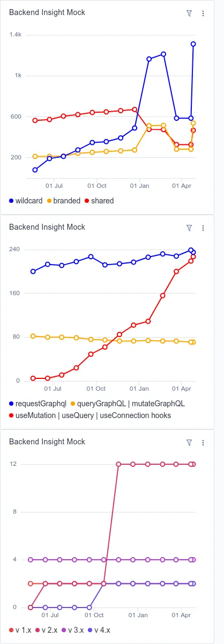
Task: Open kebab menu on second chart panel
Action: click(203, 228)
